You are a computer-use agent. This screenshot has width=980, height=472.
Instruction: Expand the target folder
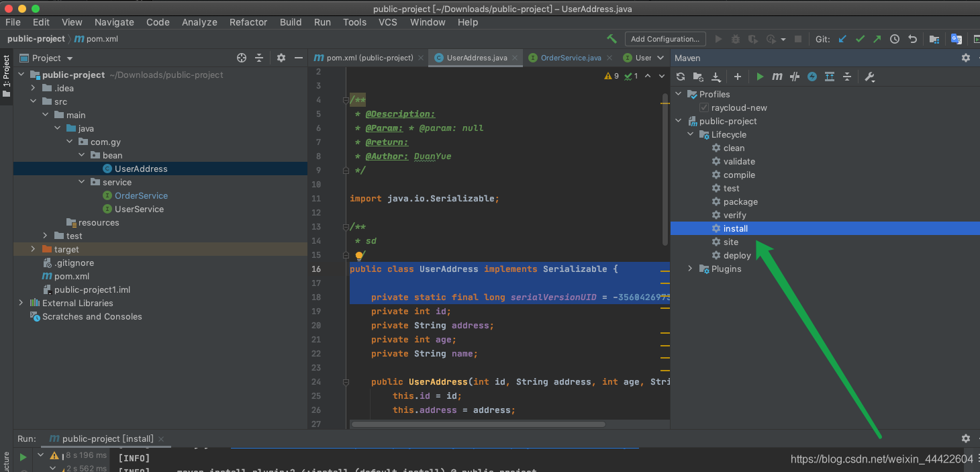pyautogui.click(x=34, y=249)
